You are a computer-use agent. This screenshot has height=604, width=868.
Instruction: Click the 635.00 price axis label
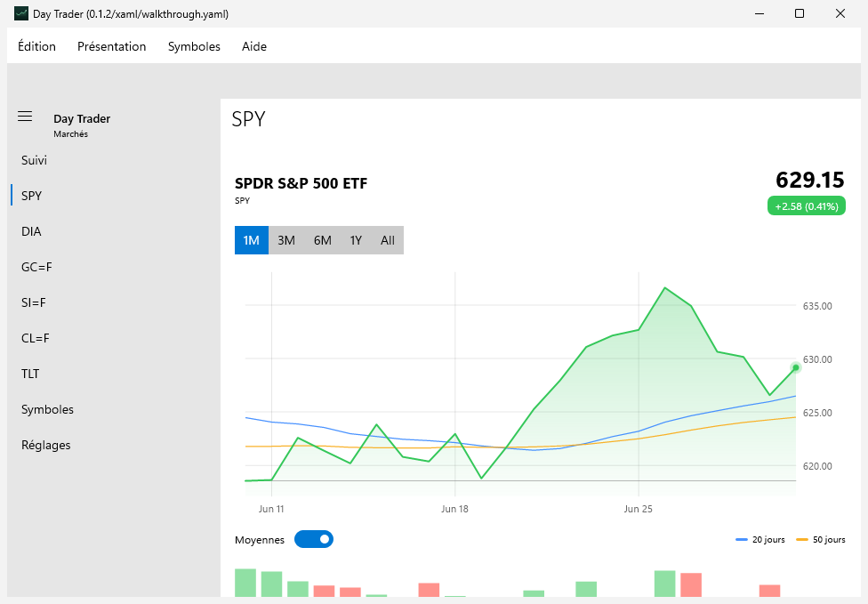(x=817, y=306)
